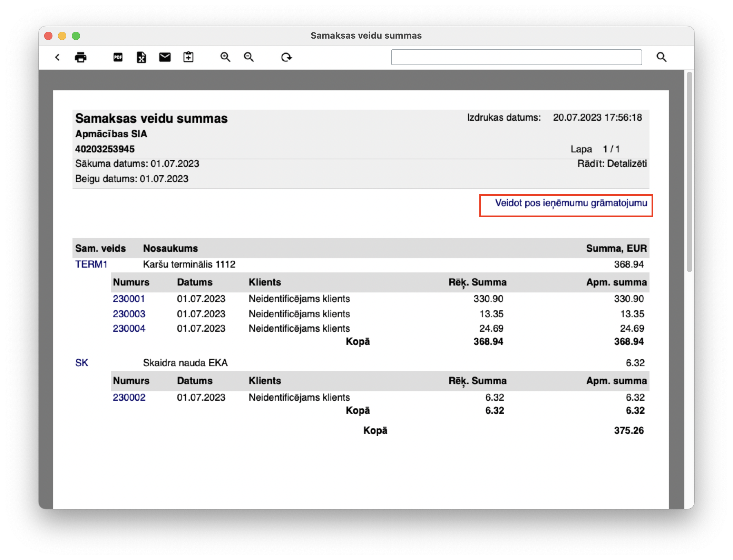Zoom in on the report
733x560 pixels.
click(x=225, y=57)
